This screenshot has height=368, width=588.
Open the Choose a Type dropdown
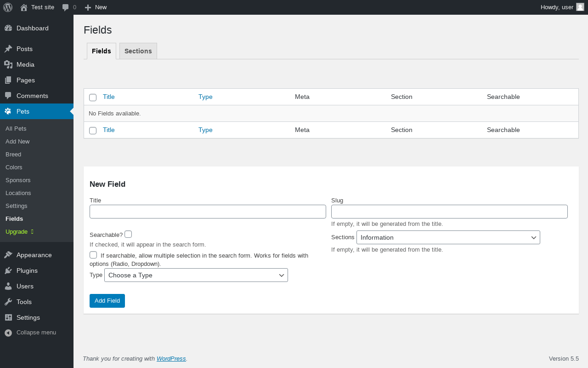tap(196, 275)
